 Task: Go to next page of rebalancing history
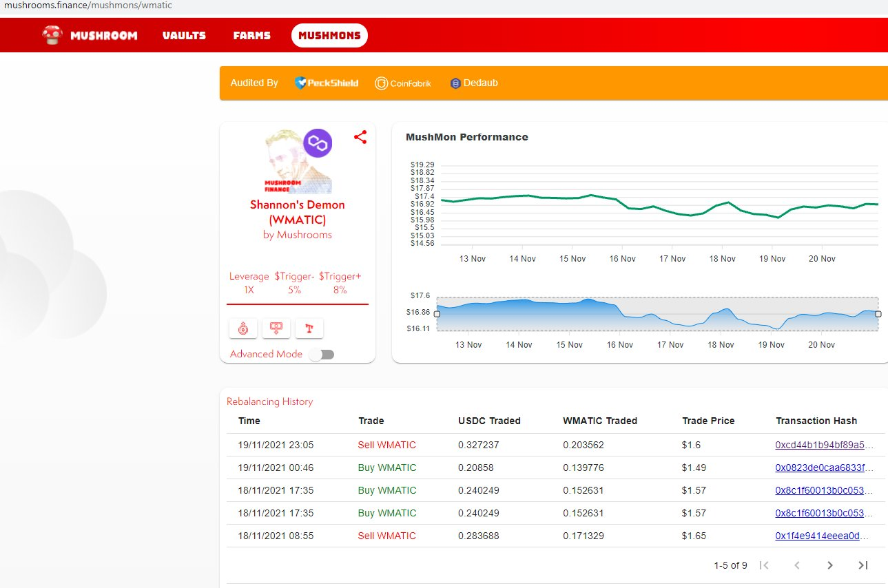pyautogui.click(x=830, y=565)
